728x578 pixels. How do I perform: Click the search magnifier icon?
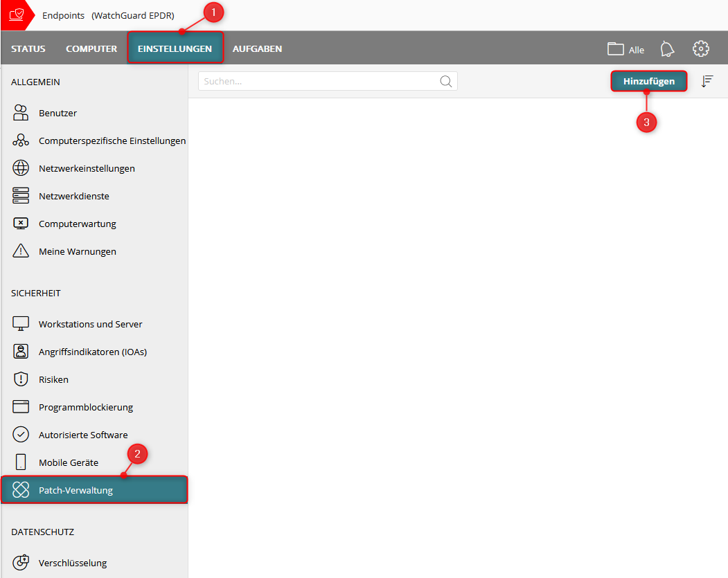point(446,82)
